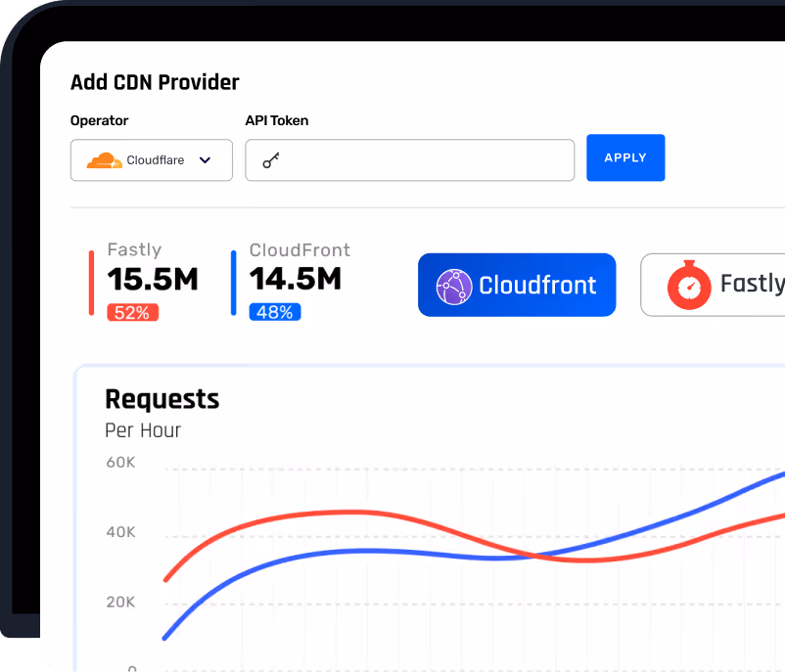Click the Fastly 15.5M stat value

point(153,279)
